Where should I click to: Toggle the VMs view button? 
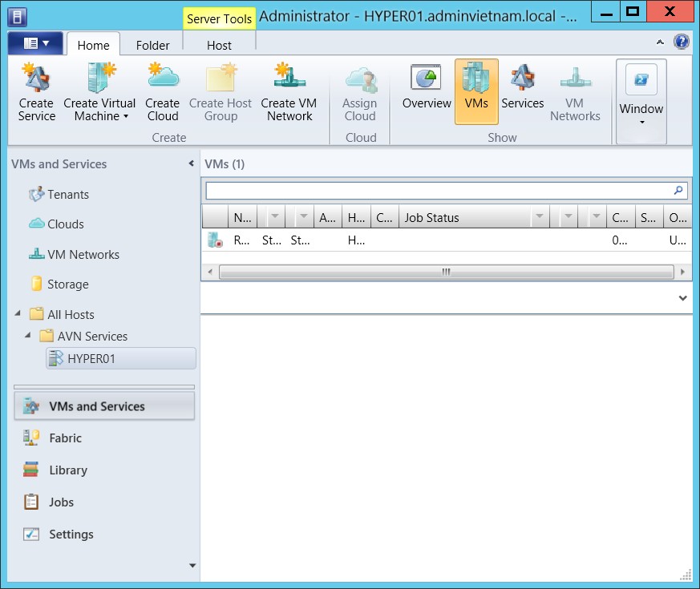coord(476,92)
